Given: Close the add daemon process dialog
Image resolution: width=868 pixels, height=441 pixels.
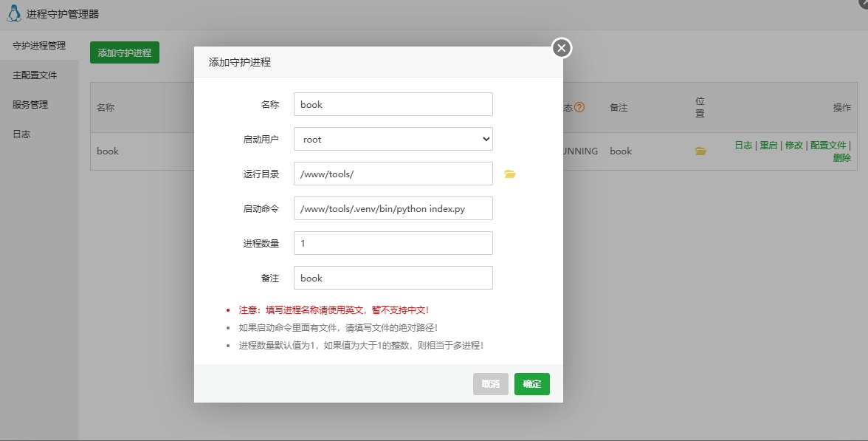Looking at the screenshot, I should click(x=562, y=48).
